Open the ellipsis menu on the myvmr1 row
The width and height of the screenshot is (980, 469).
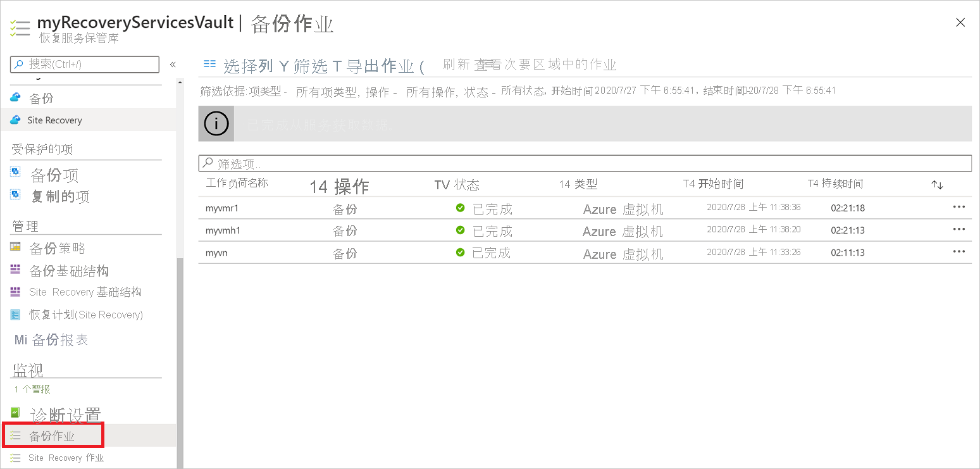pyautogui.click(x=958, y=207)
